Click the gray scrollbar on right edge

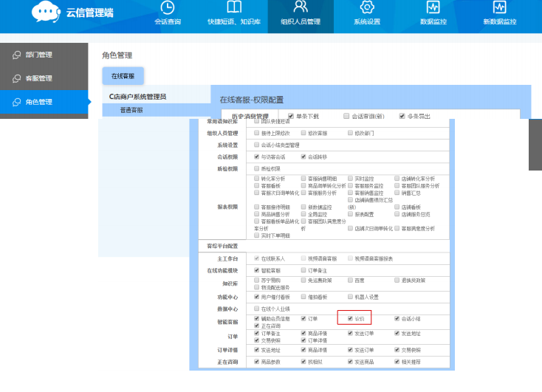tap(535, 144)
